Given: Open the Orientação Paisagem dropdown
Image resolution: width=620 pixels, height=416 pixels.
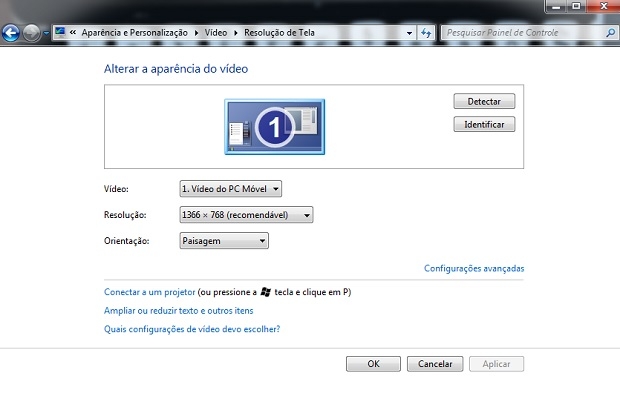Looking at the screenshot, I should coord(224,241).
